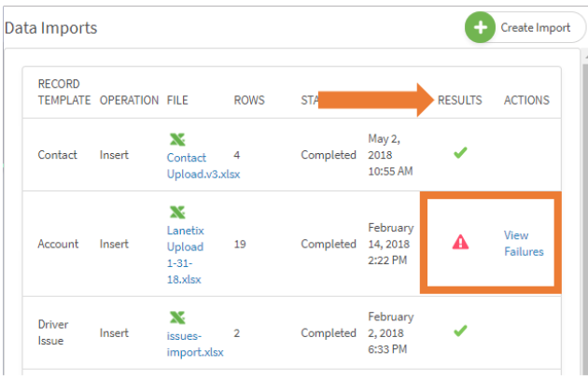Open the Contact Upload.v3.xlsx file link
The height and width of the screenshot is (380, 588).
tap(203, 166)
